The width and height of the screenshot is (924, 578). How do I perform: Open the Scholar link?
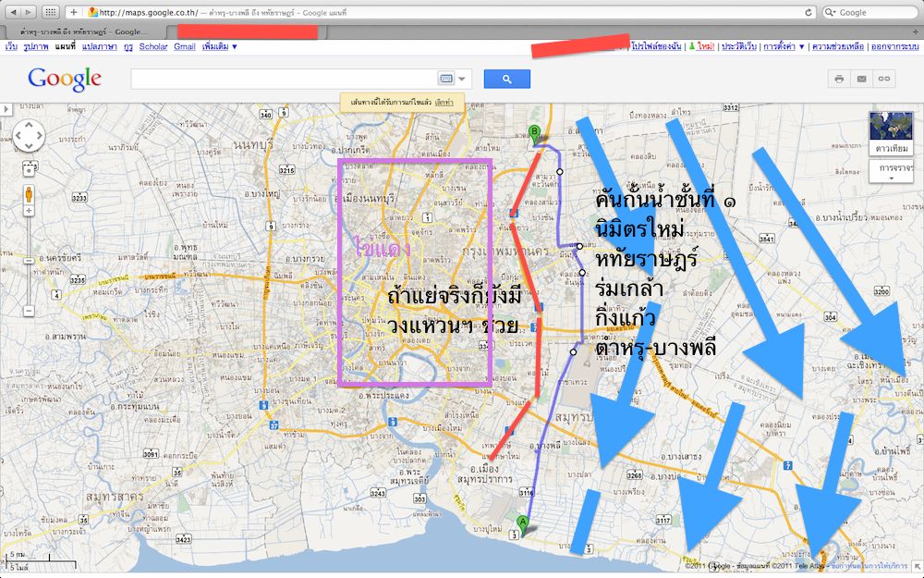tap(153, 46)
